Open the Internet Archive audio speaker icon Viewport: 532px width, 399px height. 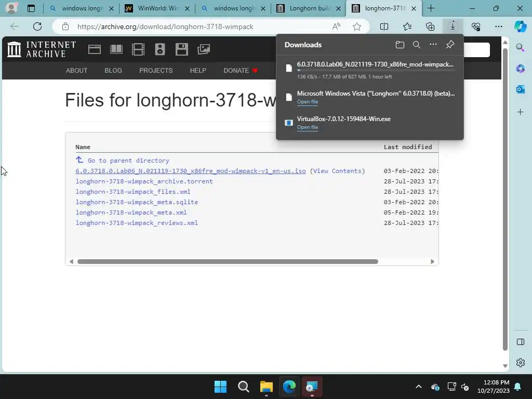[160, 49]
